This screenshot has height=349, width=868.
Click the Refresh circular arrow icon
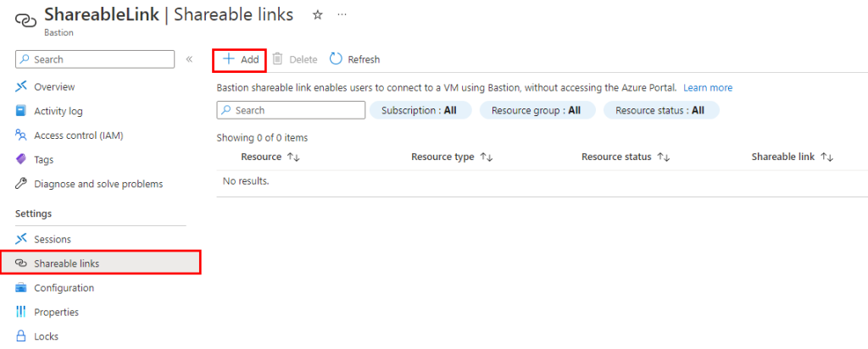[336, 58]
